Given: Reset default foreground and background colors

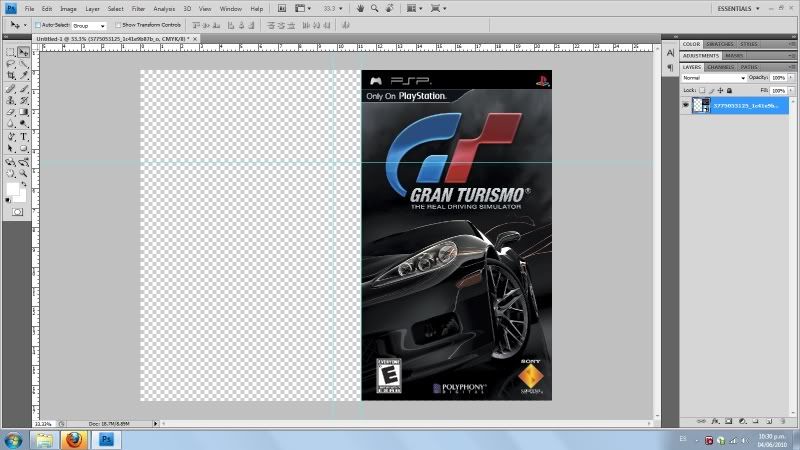Looking at the screenshot, I should [8, 201].
